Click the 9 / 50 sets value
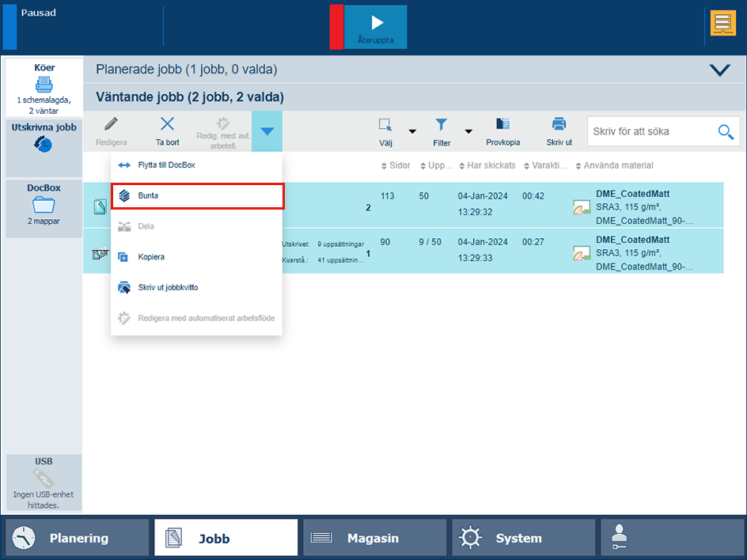747x560 pixels. (430, 242)
